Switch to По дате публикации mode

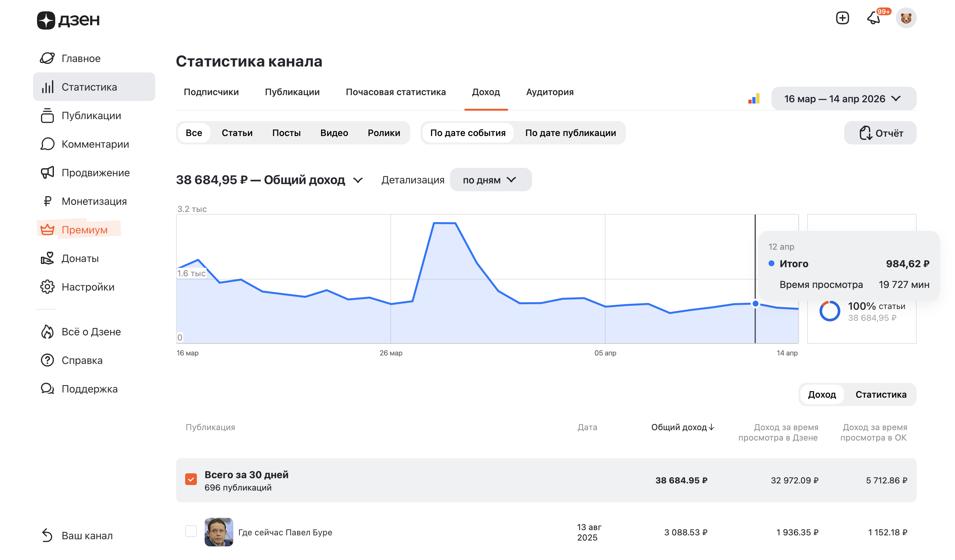570,133
